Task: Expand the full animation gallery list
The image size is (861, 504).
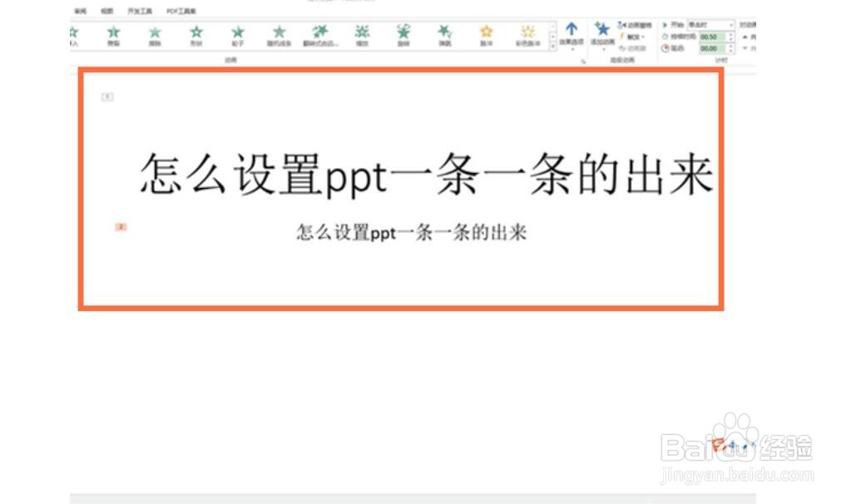Action: coord(552,47)
